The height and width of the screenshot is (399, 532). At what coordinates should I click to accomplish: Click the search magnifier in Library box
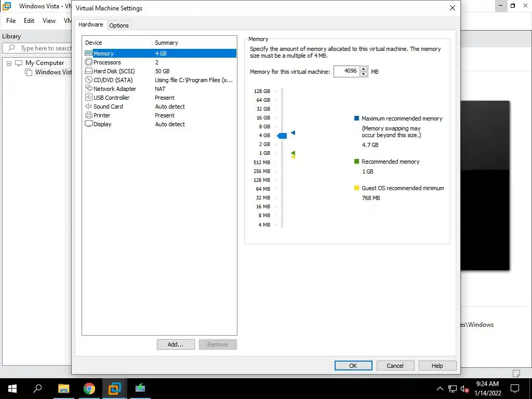[x=11, y=48]
